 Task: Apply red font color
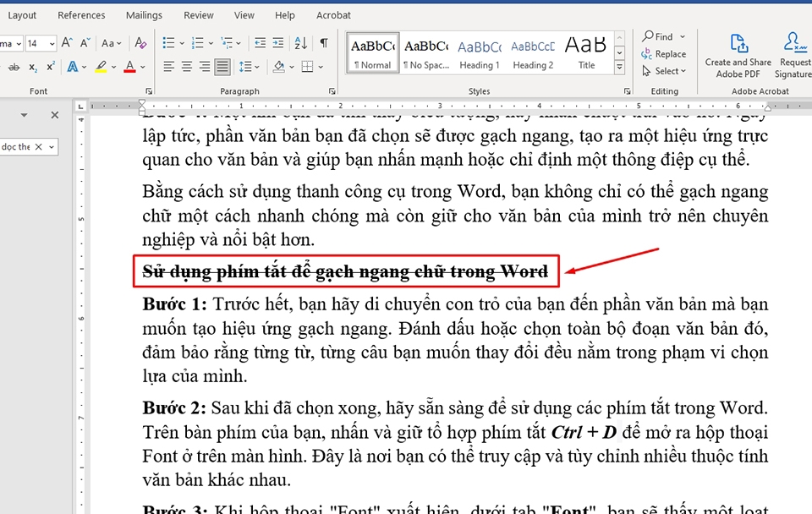click(x=130, y=67)
